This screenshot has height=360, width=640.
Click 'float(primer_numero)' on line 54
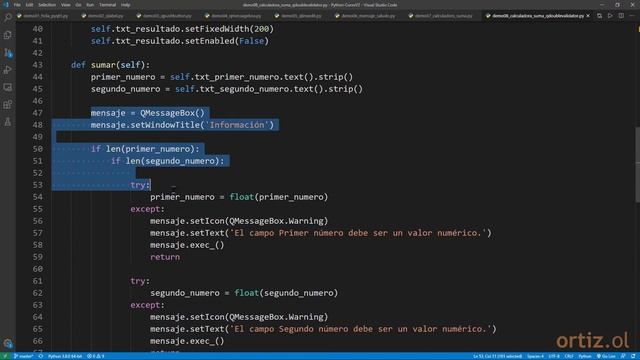[x=278, y=197]
